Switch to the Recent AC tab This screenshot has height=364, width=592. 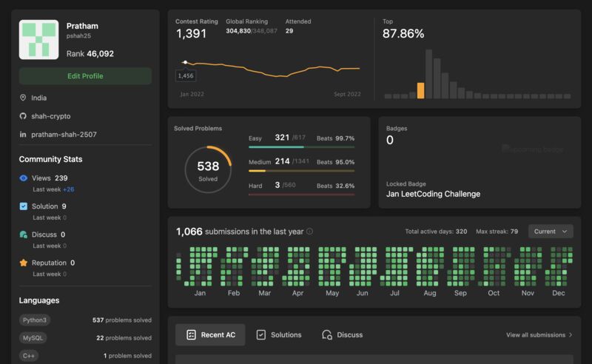click(210, 335)
